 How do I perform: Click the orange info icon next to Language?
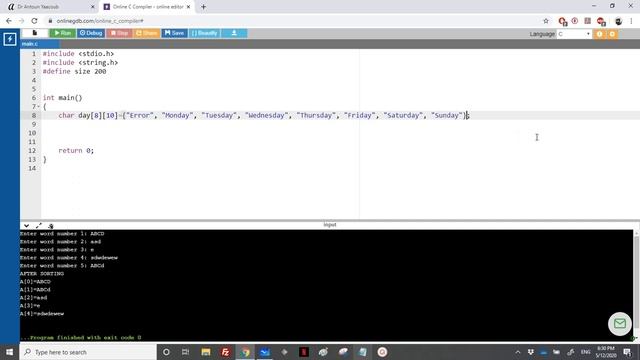coord(600,34)
